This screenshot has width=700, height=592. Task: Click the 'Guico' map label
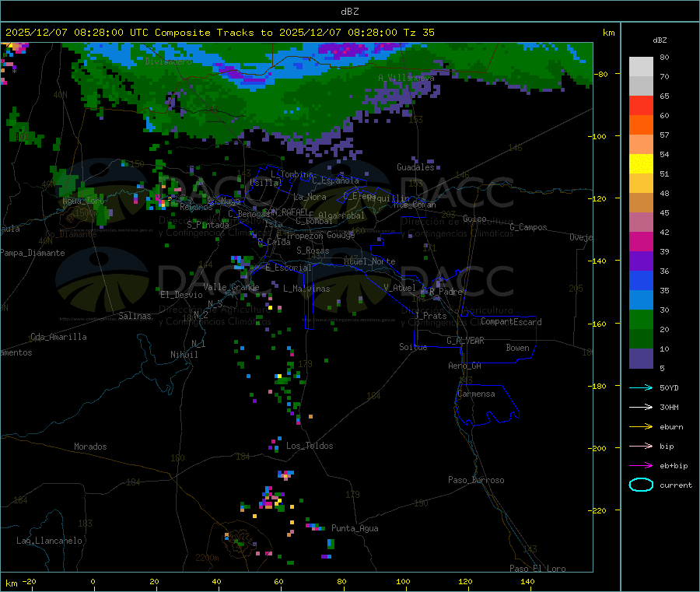tap(474, 219)
